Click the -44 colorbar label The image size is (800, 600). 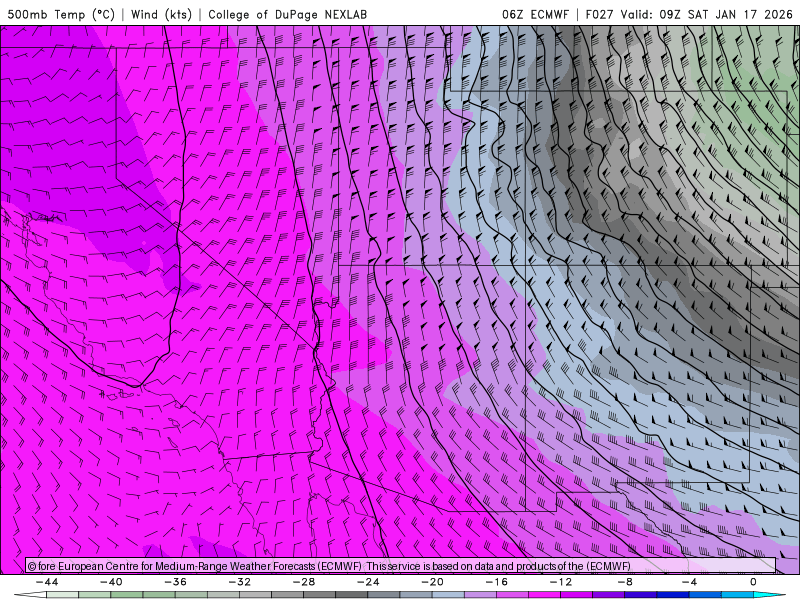click(47, 582)
